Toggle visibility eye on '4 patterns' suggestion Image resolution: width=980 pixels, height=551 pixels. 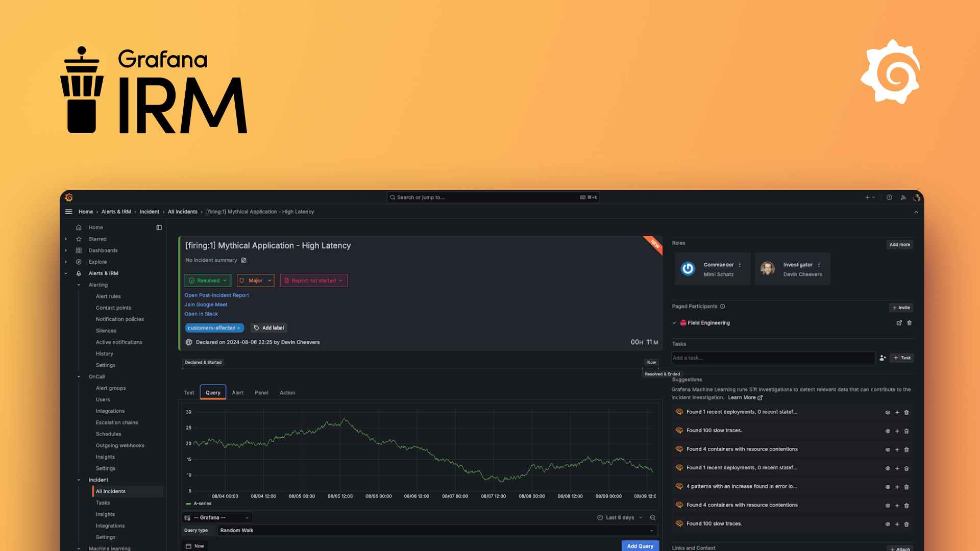click(x=888, y=487)
